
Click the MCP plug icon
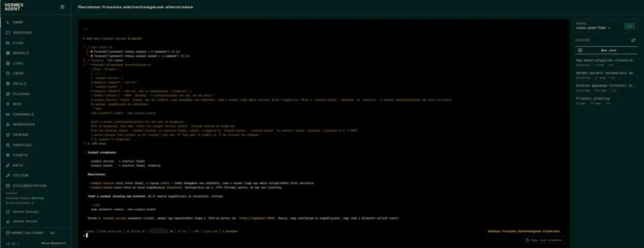click(8, 104)
